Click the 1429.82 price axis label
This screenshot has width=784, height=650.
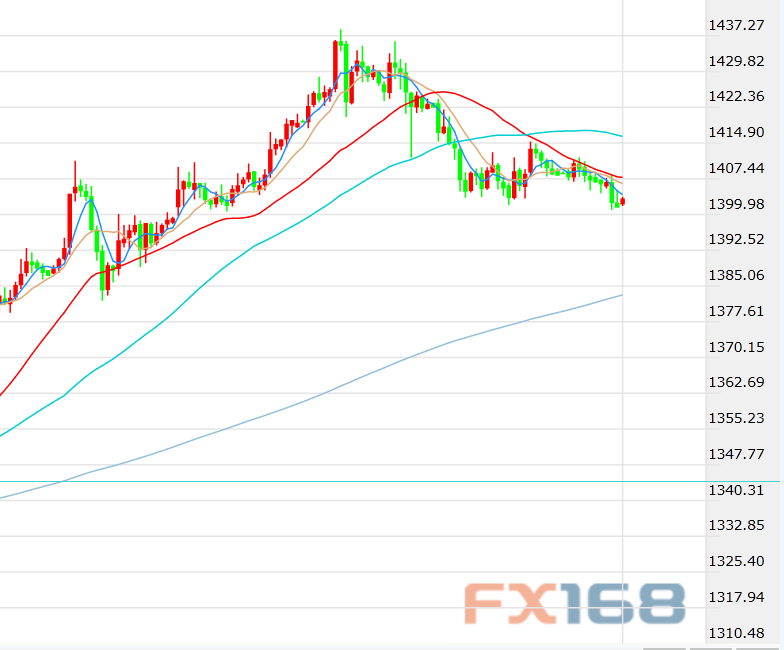(735, 61)
